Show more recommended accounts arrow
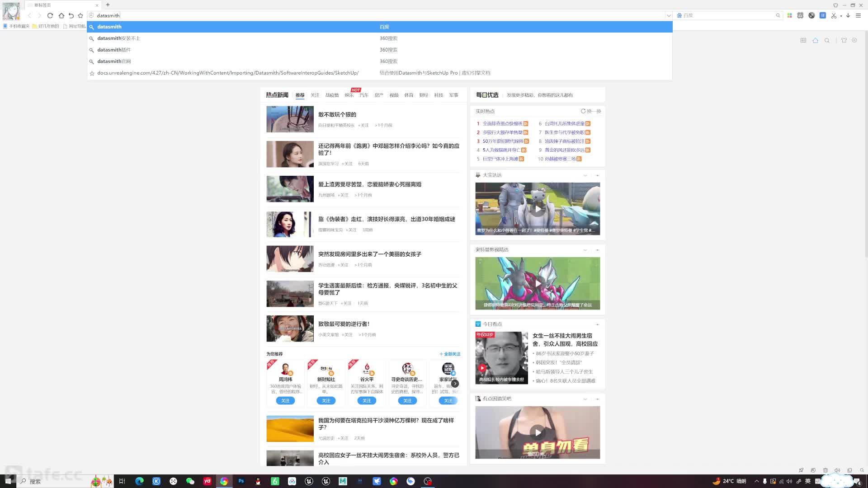Image resolution: width=868 pixels, height=488 pixels. coord(455,383)
